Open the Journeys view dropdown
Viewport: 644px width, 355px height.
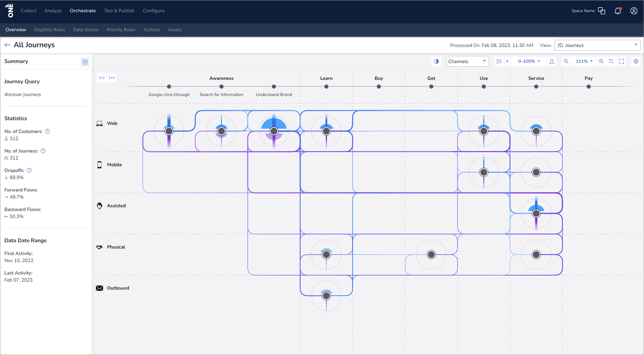tap(597, 45)
